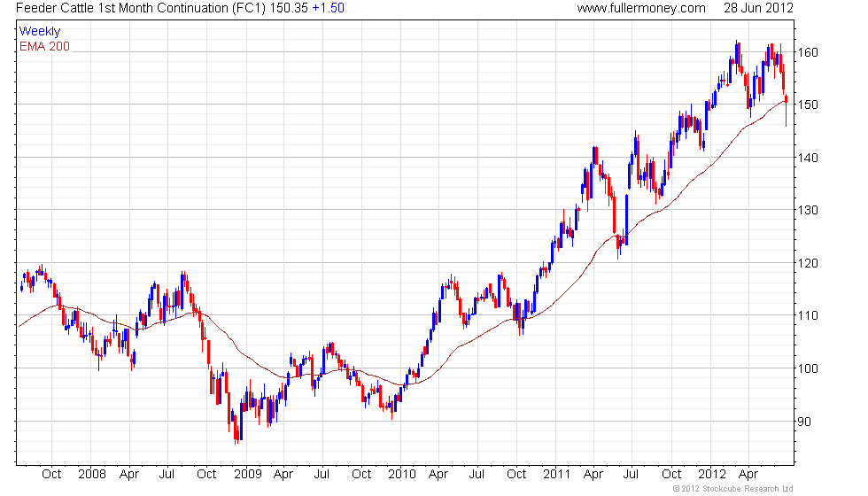Click the chart title 'Feeder Cattle 1st Month Continuation (FC1)'
Image resolution: width=868 pixels, height=496 pixels.
click(141, 8)
